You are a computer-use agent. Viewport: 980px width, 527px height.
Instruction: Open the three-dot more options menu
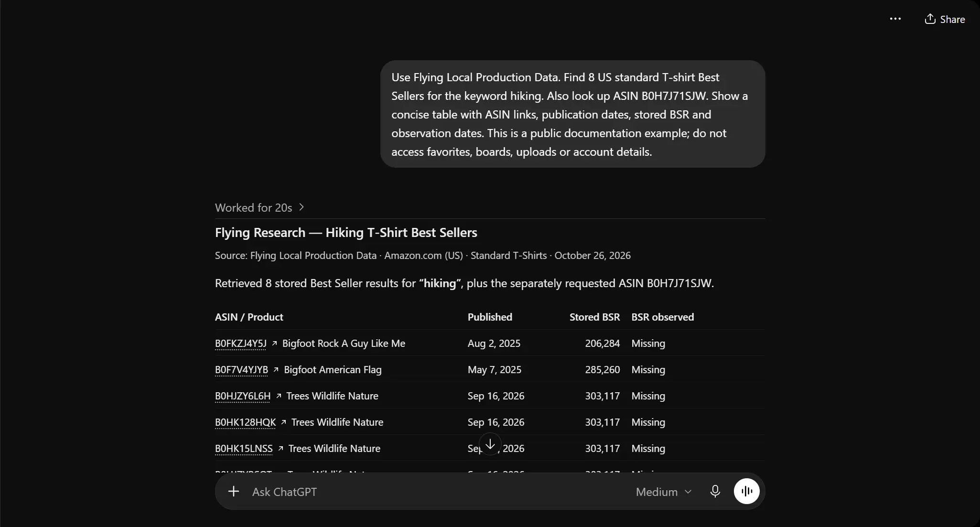point(895,19)
